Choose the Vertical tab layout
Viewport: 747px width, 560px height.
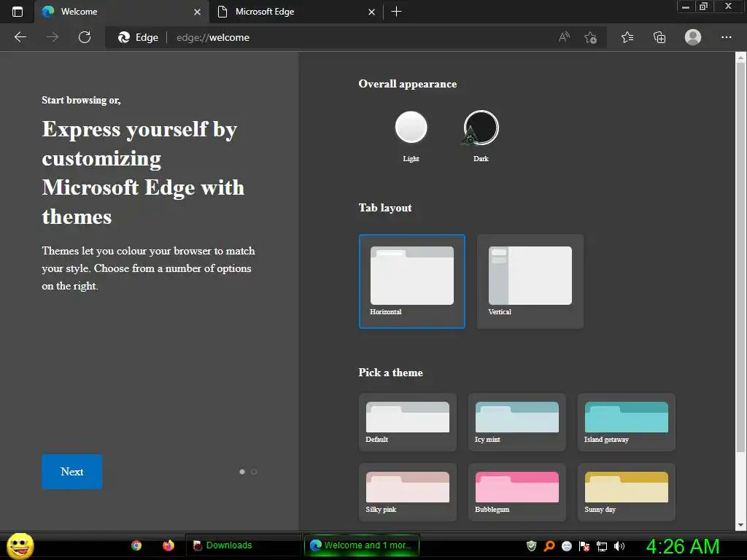530,281
